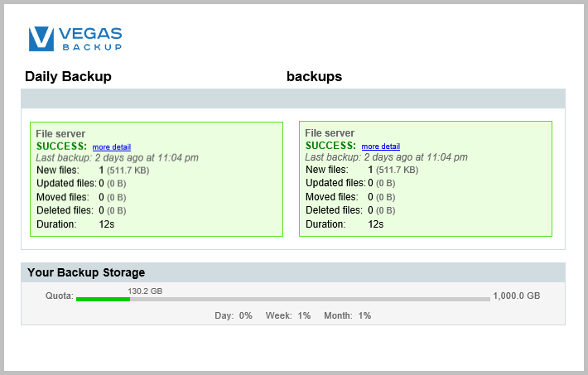588x375 pixels.
Task: Click the 1,000.0 GB quota limit label
Action: click(x=516, y=296)
